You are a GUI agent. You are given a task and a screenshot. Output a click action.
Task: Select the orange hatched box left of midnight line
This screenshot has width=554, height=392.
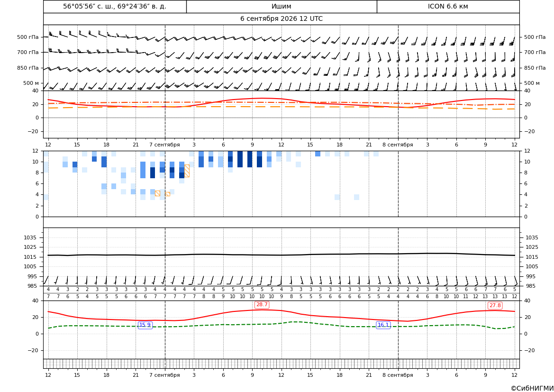pyautogui.click(x=158, y=193)
